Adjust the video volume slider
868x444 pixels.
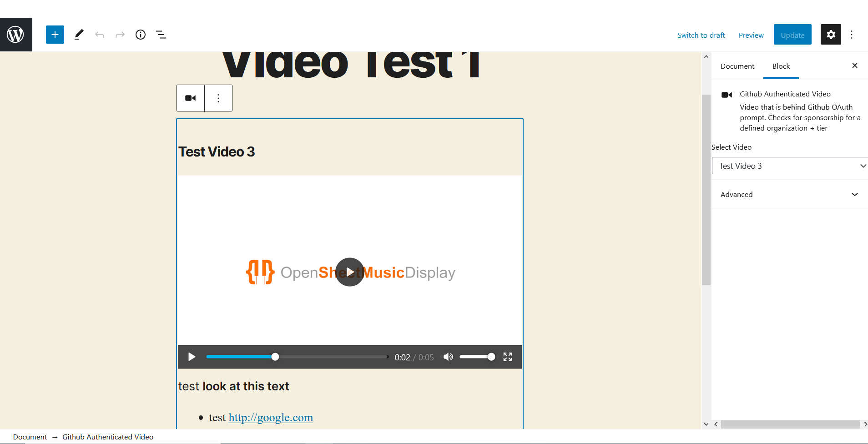pyautogui.click(x=477, y=357)
